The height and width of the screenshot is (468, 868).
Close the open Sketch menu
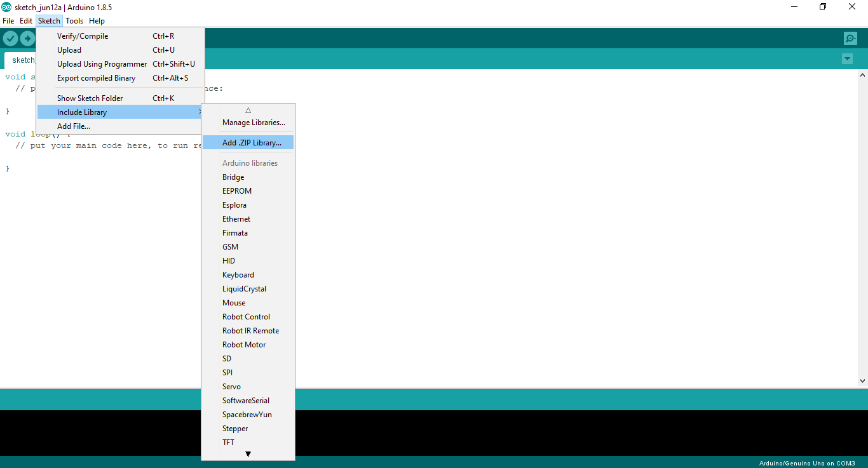(49, 21)
